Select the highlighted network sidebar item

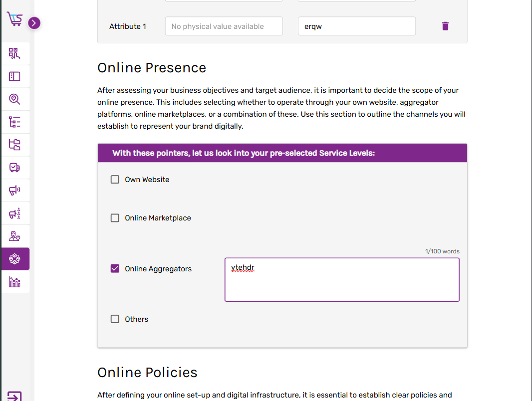pyautogui.click(x=15, y=259)
